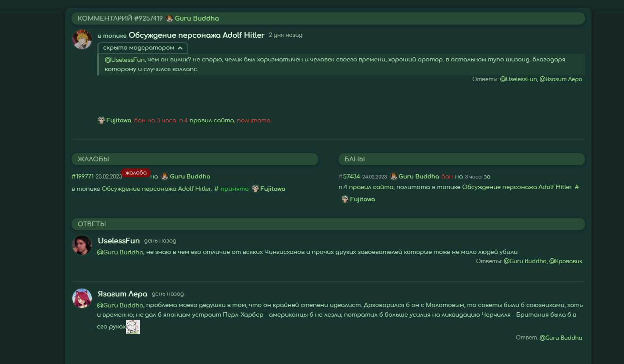Click @Язагит Лера in the comment's replies list

click(560, 79)
